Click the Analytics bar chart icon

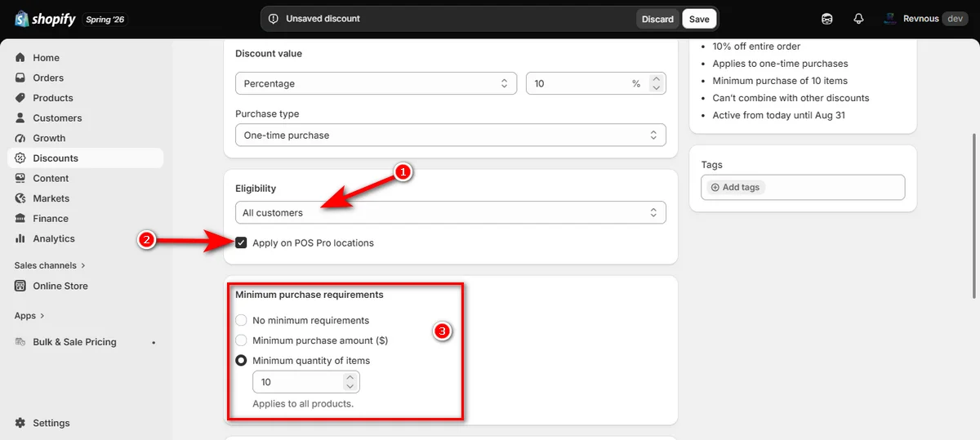coord(20,238)
